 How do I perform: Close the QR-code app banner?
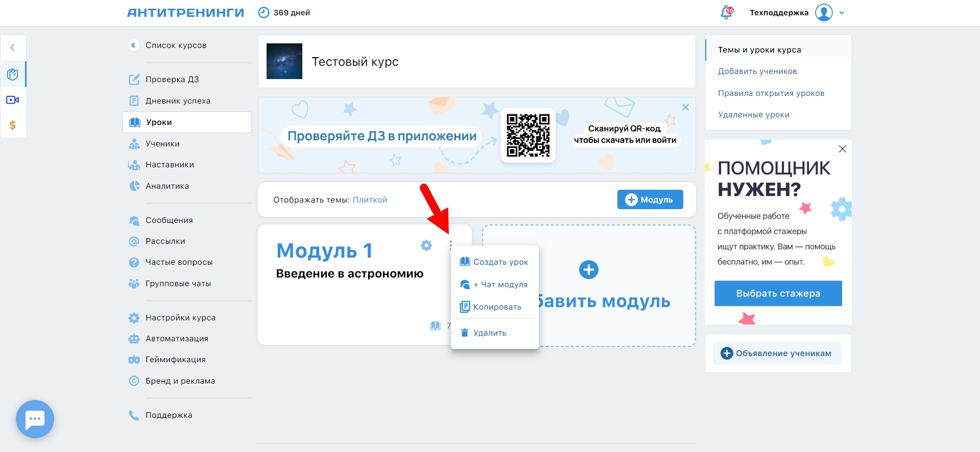pos(685,107)
